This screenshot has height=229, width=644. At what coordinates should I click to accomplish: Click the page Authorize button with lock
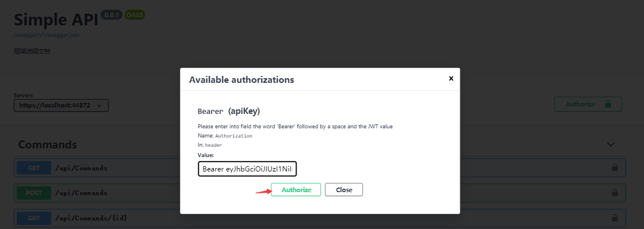click(x=588, y=104)
